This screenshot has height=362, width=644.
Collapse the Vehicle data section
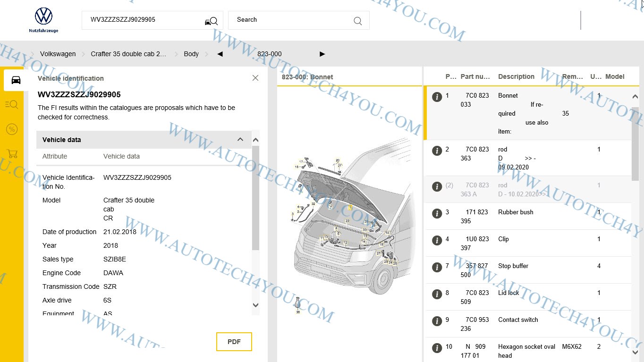point(240,140)
